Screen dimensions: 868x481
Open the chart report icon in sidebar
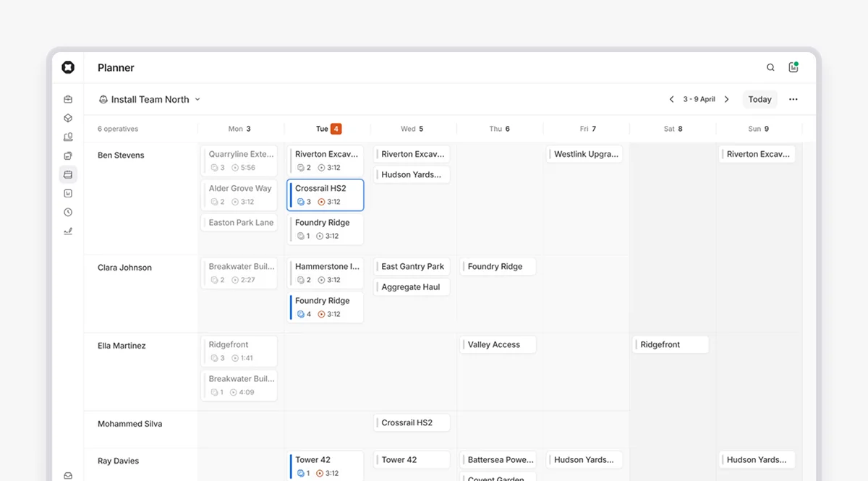coord(68,193)
